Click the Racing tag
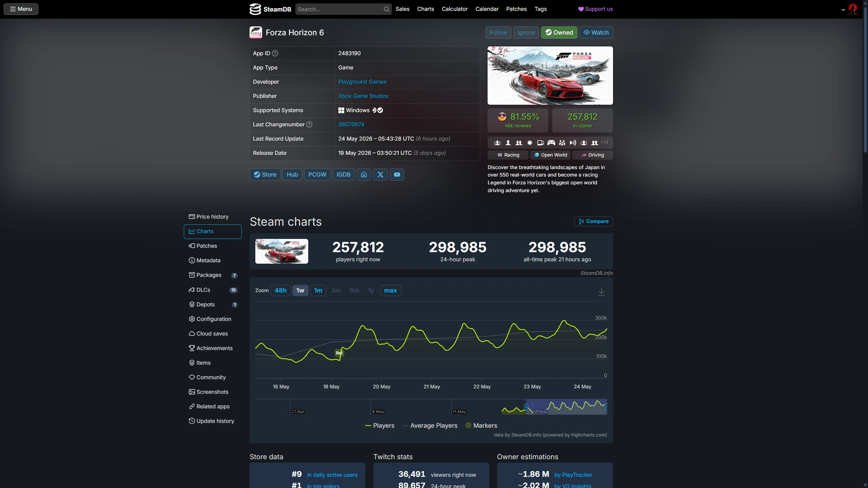 point(508,155)
